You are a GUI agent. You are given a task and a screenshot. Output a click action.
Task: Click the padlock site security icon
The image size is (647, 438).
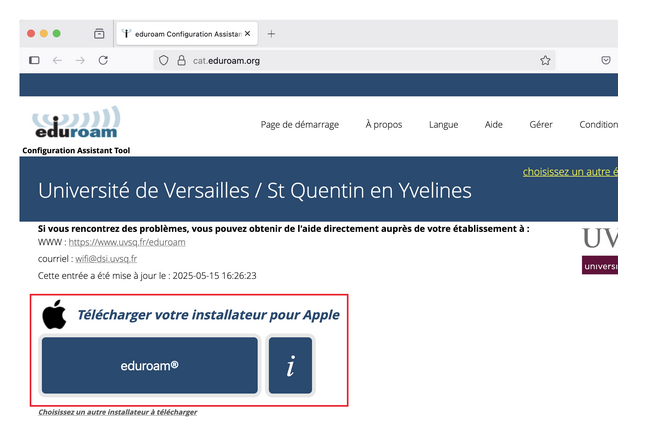[x=182, y=60]
